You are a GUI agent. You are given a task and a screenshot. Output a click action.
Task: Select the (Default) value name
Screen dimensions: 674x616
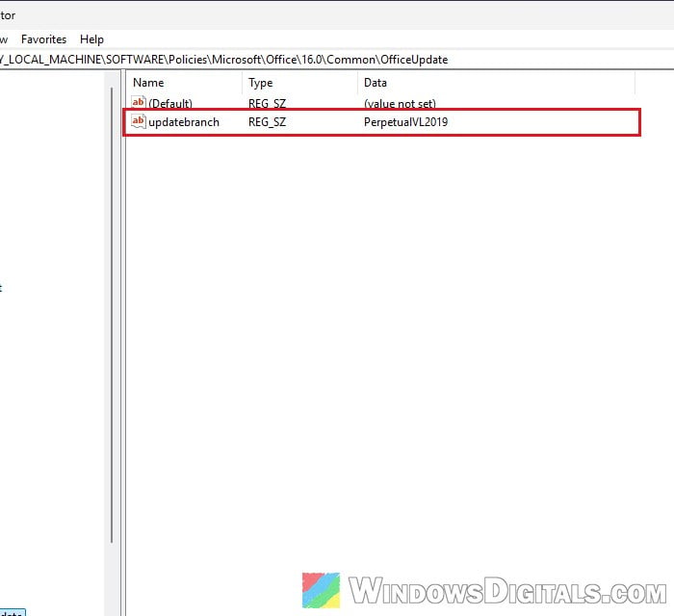(170, 104)
